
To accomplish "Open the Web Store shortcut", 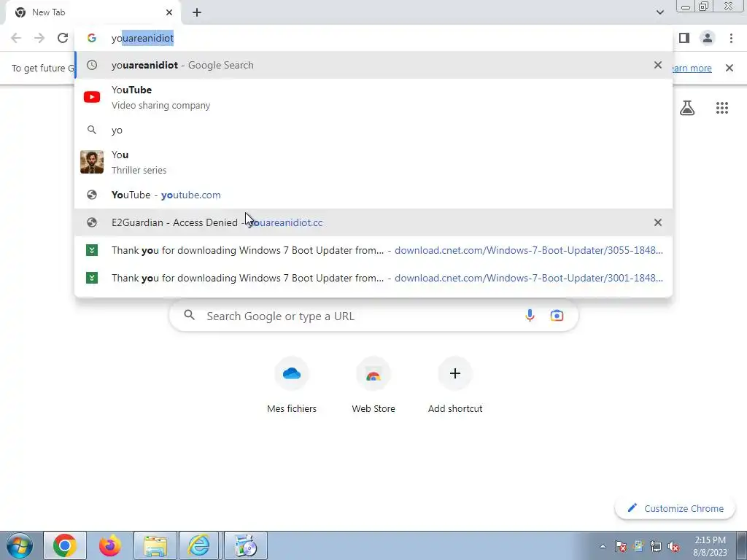I will coord(373,386).
